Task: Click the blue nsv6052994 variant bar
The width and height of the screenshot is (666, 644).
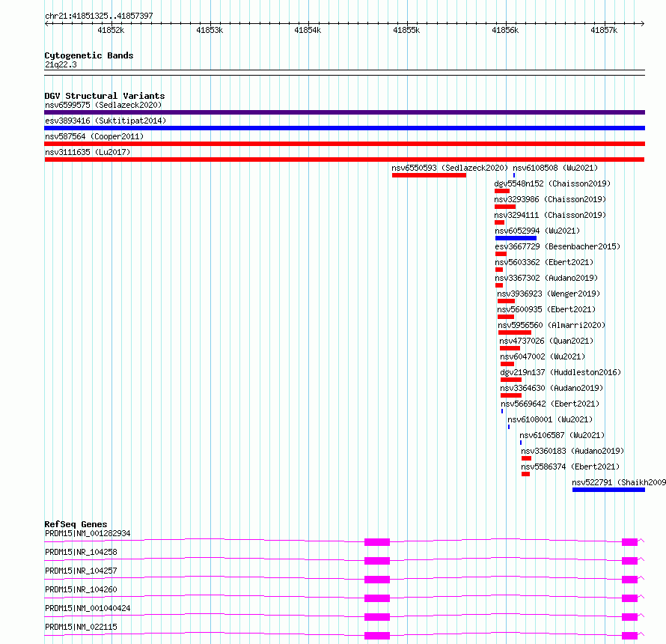Action: pos(516,238)
